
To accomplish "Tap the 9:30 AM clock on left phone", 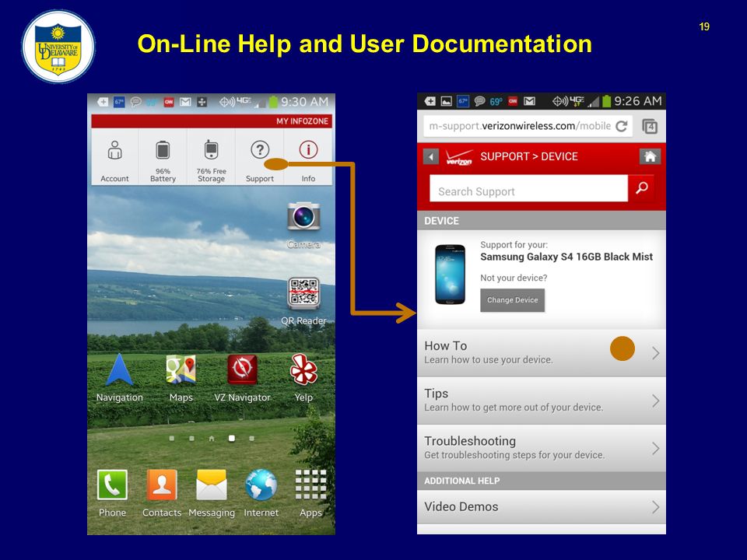I will (304, 101).
